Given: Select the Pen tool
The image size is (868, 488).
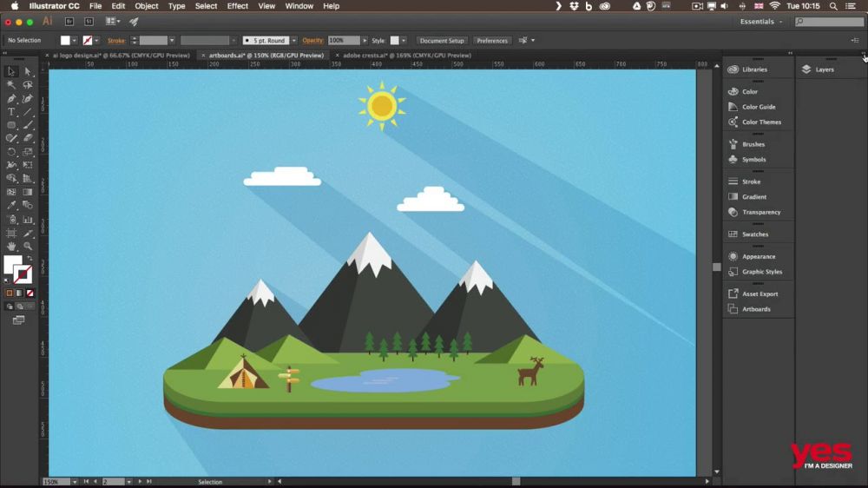Looking at the screenshot, I should [11, 99].
